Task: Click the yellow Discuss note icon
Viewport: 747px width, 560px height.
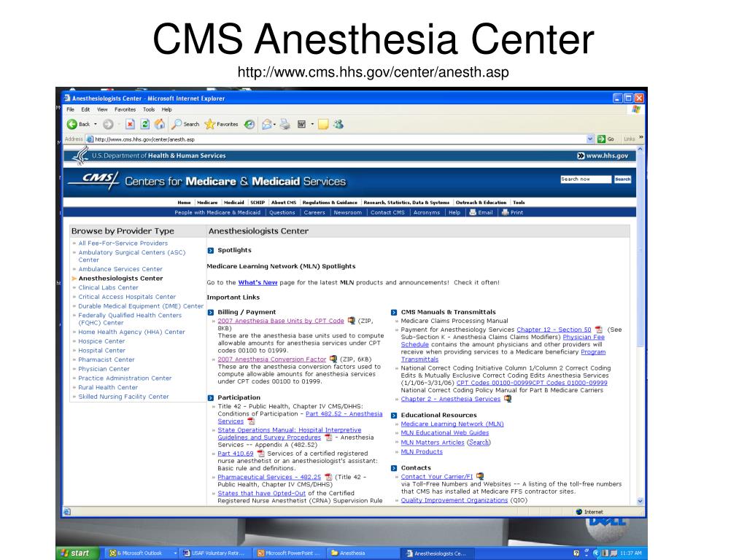Action: click(323, 124)
